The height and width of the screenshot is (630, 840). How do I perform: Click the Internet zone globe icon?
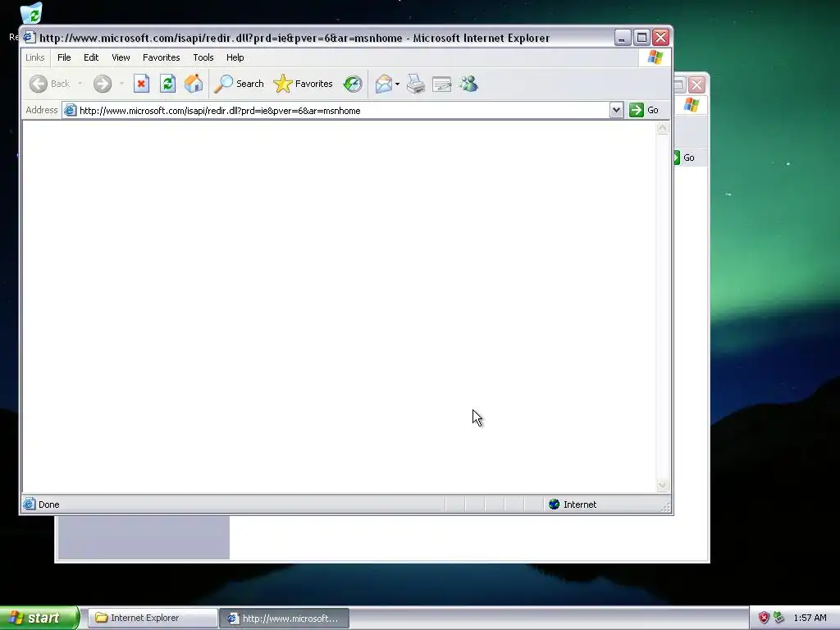pos(555,504)
